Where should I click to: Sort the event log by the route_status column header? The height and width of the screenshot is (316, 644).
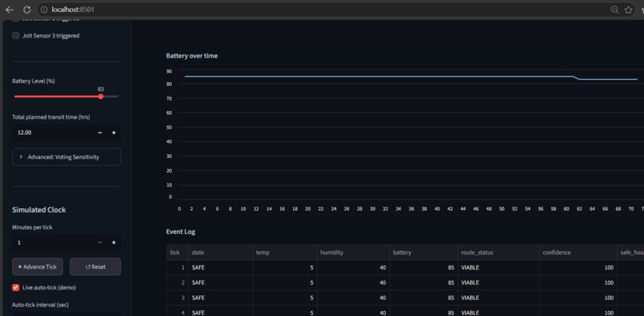tap(499, 252)
